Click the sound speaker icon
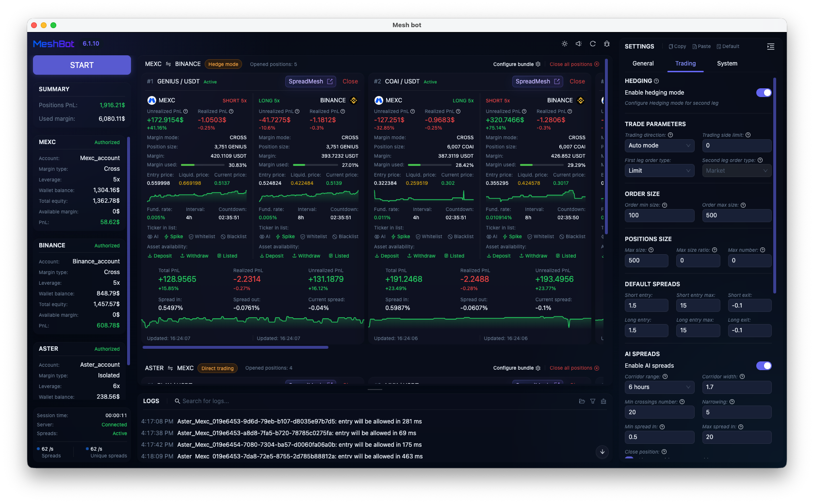The height and width of the screenshot is (504, 814). pyautogui.click(x=579, y=44)
